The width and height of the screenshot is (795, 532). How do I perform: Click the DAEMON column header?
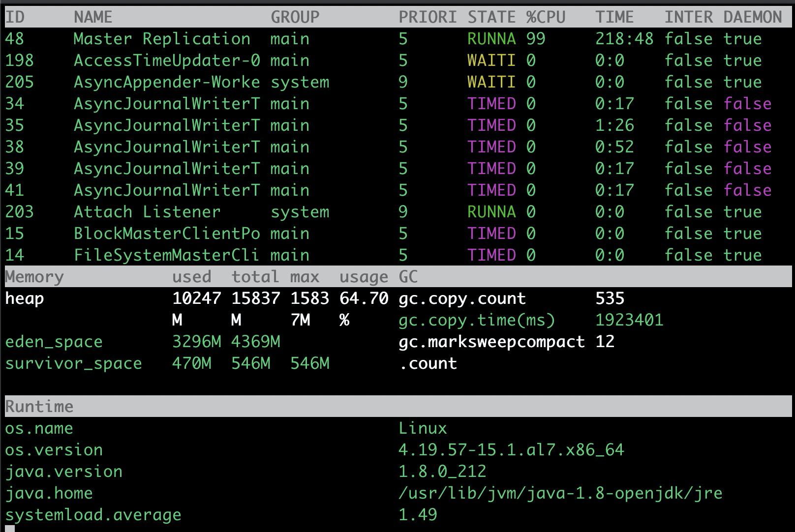(752, 16)
